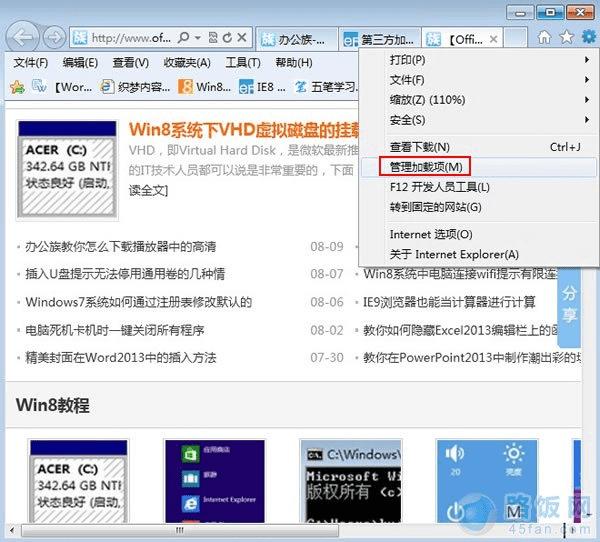Expand 打印(P) submenu in gear menu
Viewport: 600px width, 542px height.
click(x=479, y=60)
